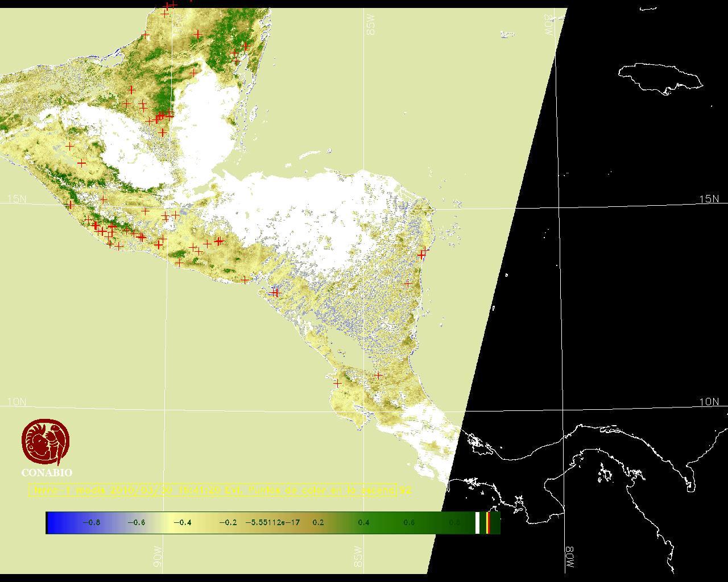Screen dimensions: 728x582
Task: Click the Jamaica island outline
Action: click(x=660, y=77)
